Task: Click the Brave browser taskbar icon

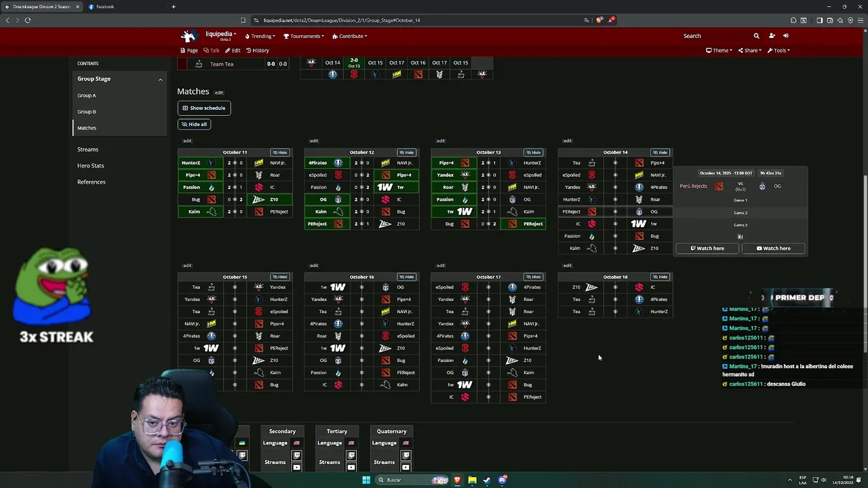Action: tap(457, 480)
